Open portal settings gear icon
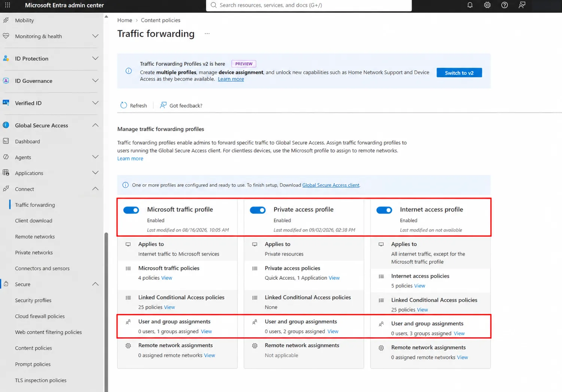This screenshot has width=562, height=392. point(487,5)
